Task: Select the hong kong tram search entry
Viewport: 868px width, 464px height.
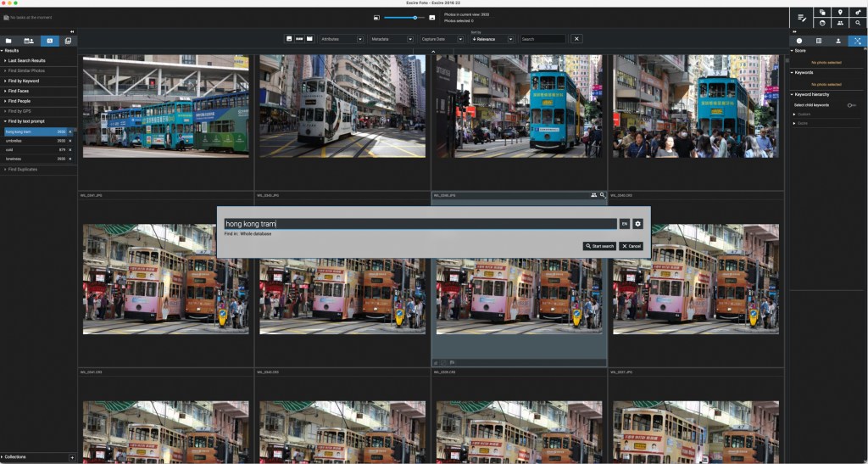Action: [35, 131]
